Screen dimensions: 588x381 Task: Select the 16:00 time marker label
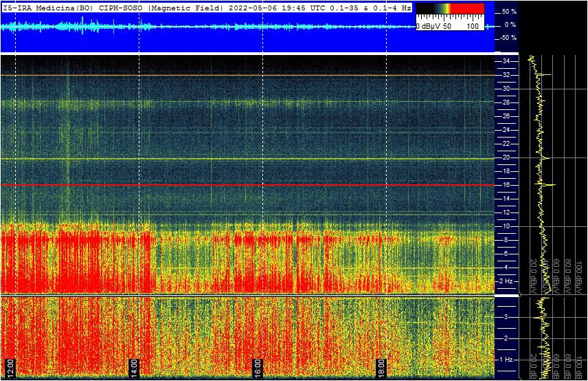point(258,364)
